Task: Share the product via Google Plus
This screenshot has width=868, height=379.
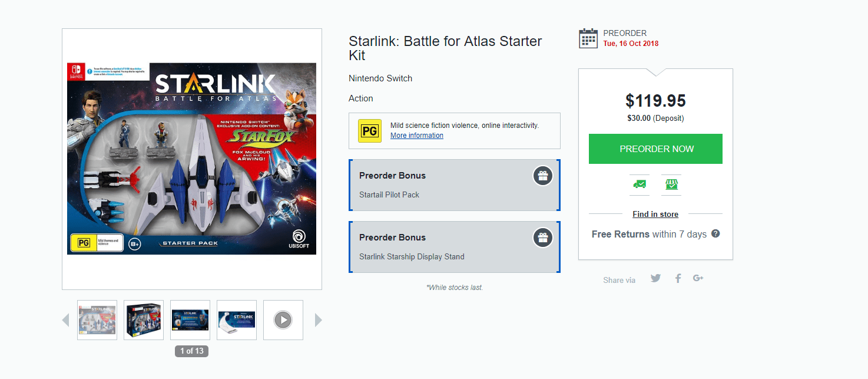Action: (698, 278)
